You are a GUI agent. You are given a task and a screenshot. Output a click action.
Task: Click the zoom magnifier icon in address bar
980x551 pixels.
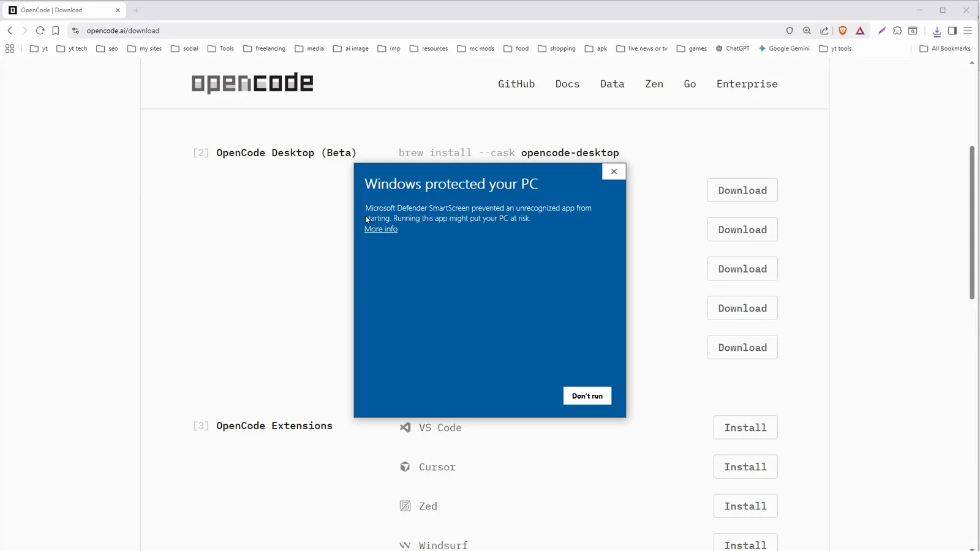tap(807, 31)
